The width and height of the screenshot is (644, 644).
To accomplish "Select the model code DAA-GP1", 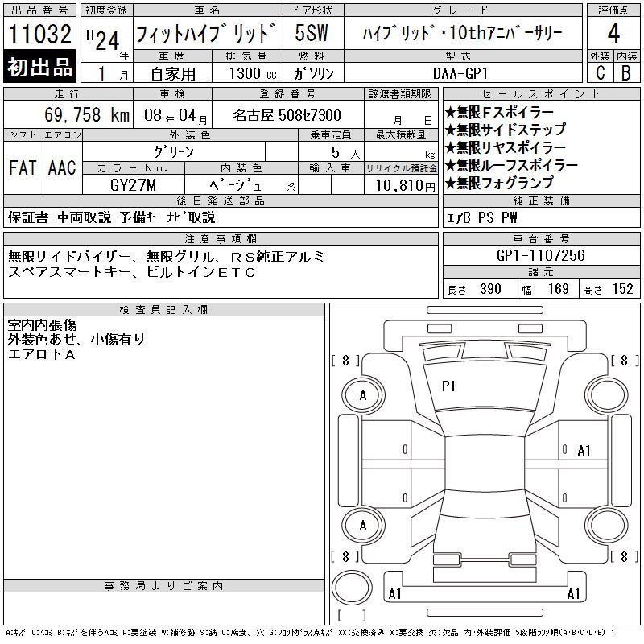I will tap(460, 73).
